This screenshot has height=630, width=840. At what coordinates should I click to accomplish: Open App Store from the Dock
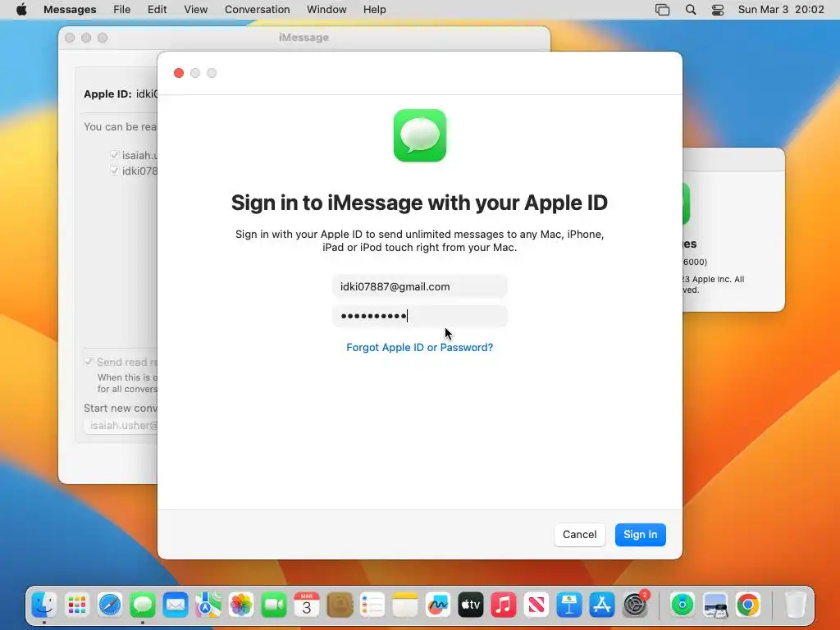pyautogui.click(x=602, y=605)
